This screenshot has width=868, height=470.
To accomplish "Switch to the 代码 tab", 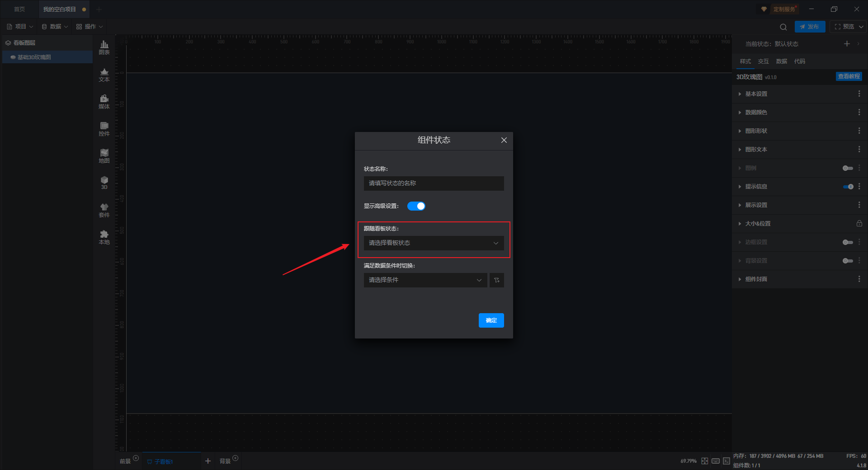I will [799, 61].
